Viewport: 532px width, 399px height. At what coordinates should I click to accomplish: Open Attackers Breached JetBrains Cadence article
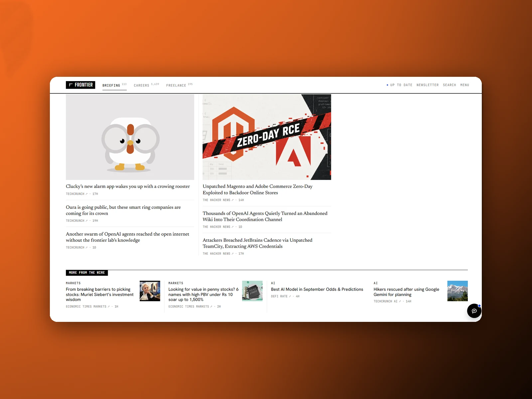coord(258,243)
